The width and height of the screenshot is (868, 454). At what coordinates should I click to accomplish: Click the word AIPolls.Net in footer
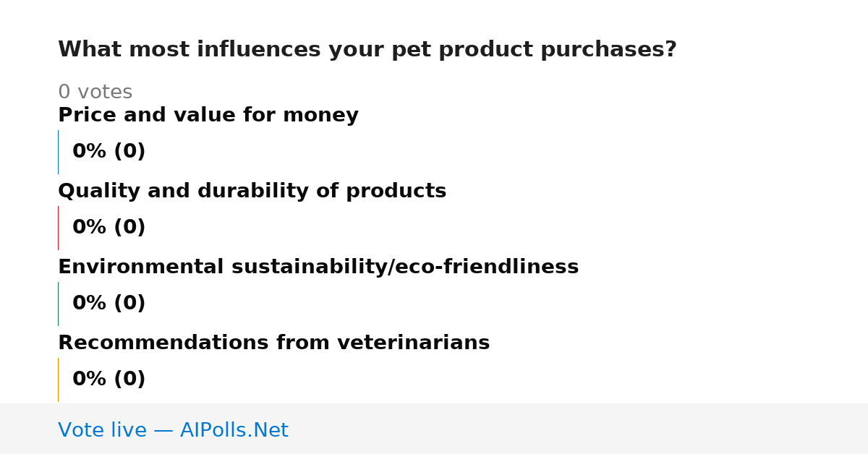point(234,430)
